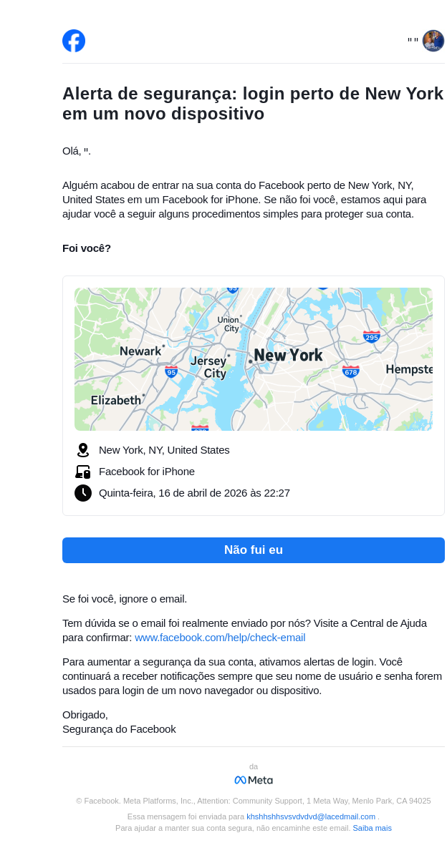Click the security alert headline
Image resolution: width=447 pixels, height=868 pixels.
coord(253,104)
